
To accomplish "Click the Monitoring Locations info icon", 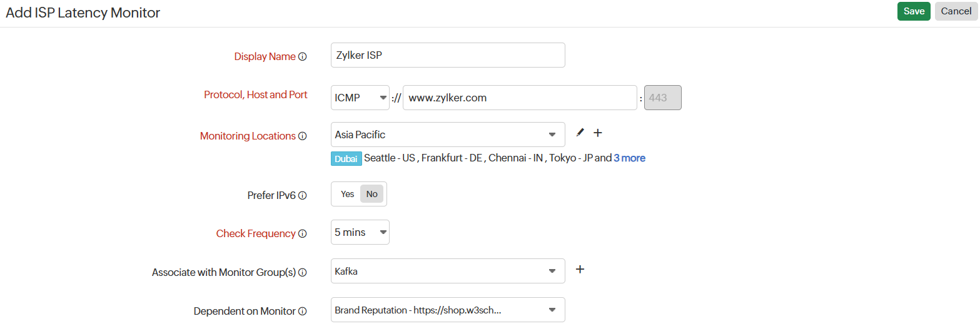I will tap(303, 136).
